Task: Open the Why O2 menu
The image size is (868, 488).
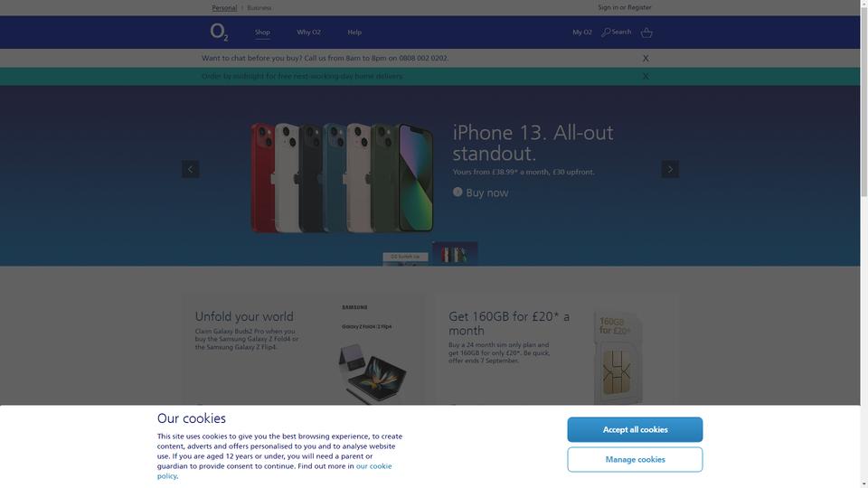Action: click(308, 33)
